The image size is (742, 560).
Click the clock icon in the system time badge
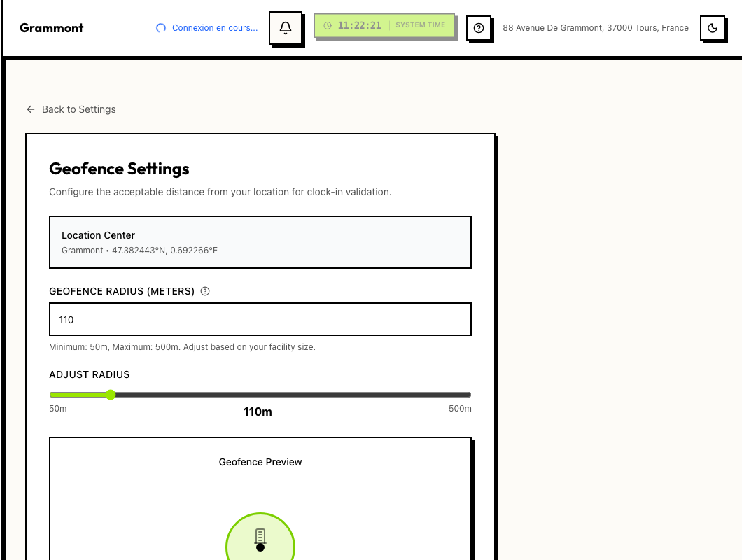(327, 24)
